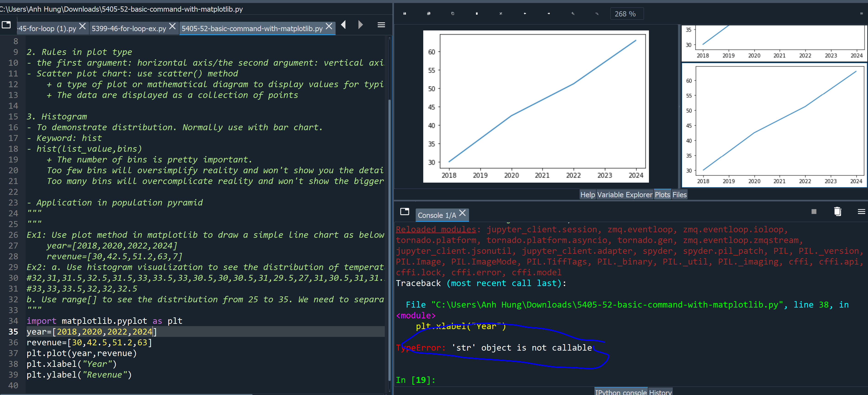This screenshot has height=395, width=868.
Task: Close the 5405-52-basic-command-with-matplotlib.py tab
Action: point(329,26)
